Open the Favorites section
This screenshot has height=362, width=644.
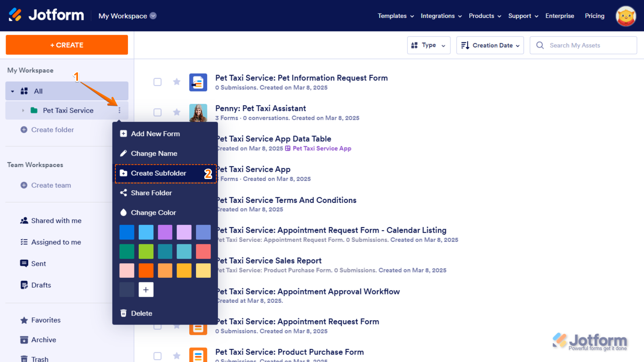40,320
